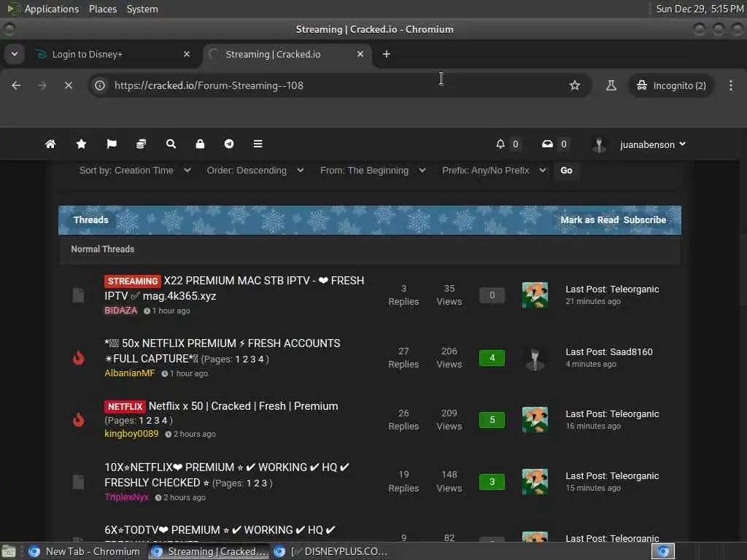
Task: Open the Prefix: Any/No Prefix dropdown
Action: [494, 171]
